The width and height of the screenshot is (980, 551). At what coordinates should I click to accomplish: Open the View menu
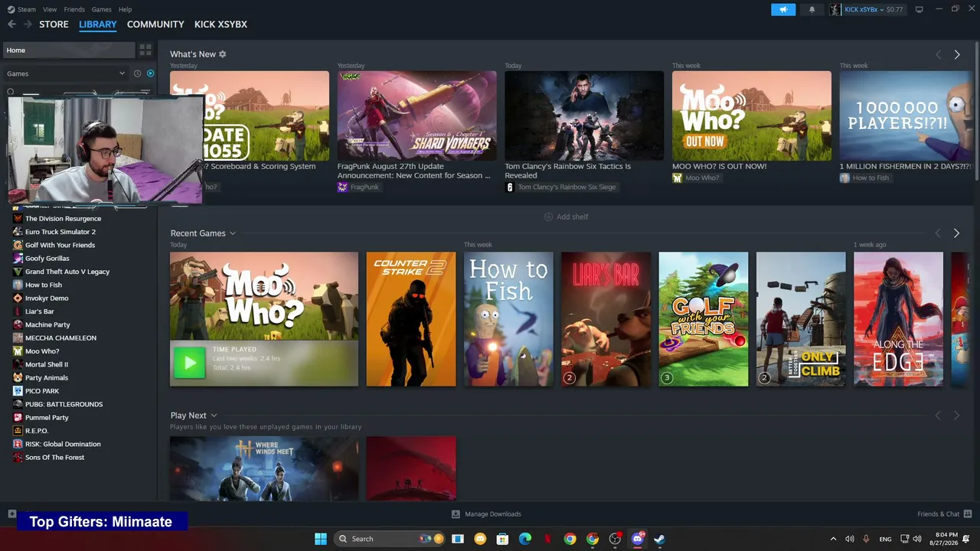(50, 9)
